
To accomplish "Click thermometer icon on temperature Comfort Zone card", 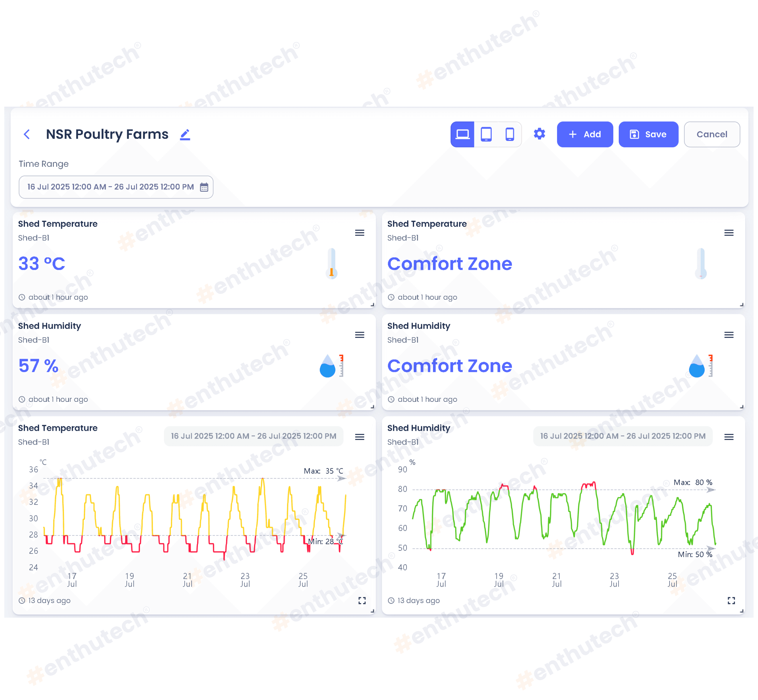I will [701, 263].
